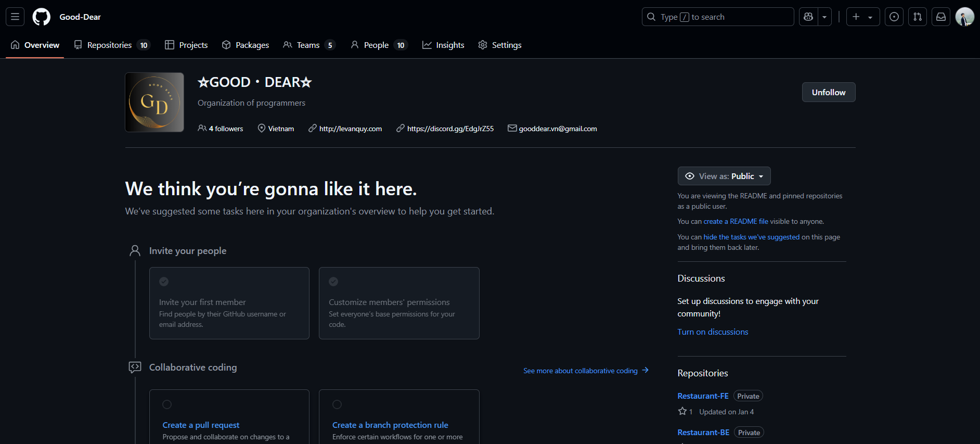
Task: Click the empty circle on branch protection card
Action: pos(337,404)
